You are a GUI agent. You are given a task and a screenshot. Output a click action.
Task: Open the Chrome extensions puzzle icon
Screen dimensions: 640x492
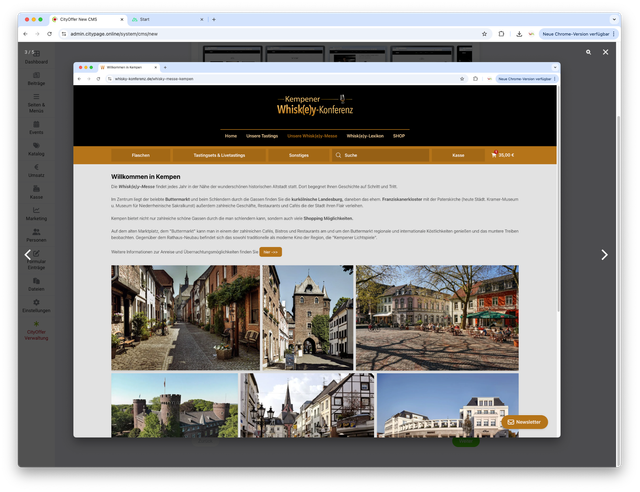(x=501, y=33)
